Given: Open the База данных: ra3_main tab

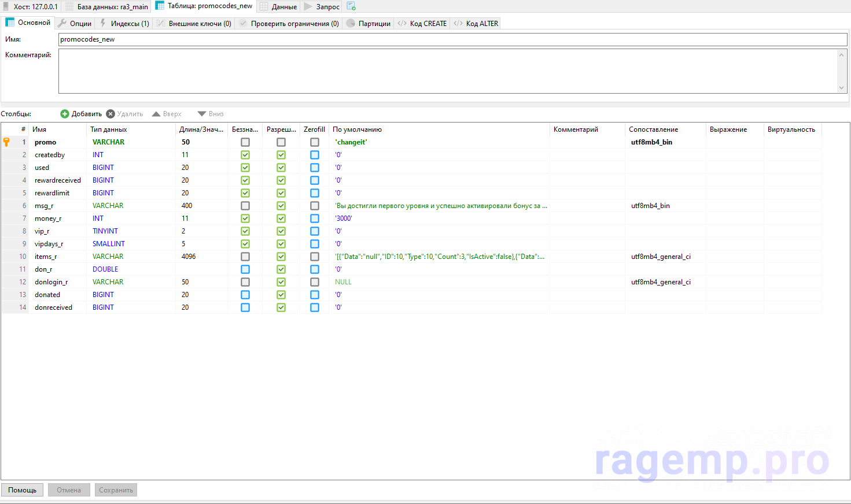Looking at the screenshot, I should (x=107, y=6).
